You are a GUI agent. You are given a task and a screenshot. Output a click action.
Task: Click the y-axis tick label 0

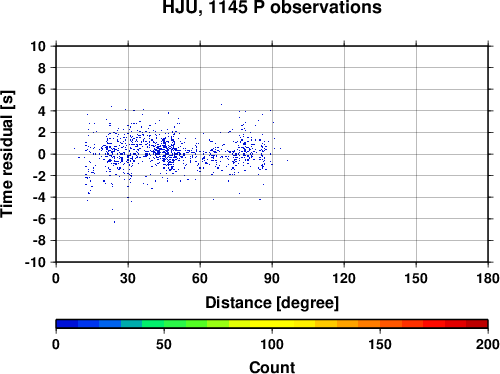[x=42, y=154]
